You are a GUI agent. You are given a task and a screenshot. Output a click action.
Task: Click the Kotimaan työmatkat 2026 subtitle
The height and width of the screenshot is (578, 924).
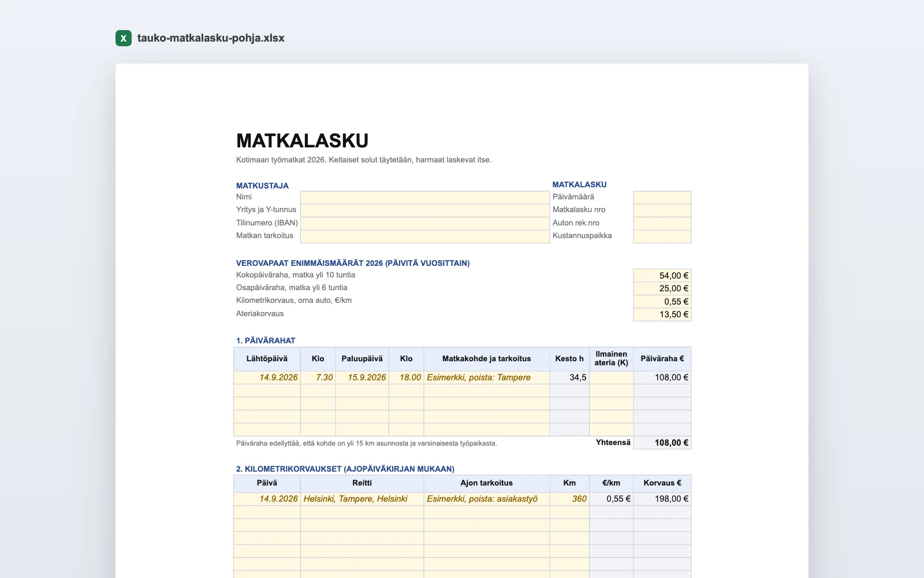(x=363, y=160)
